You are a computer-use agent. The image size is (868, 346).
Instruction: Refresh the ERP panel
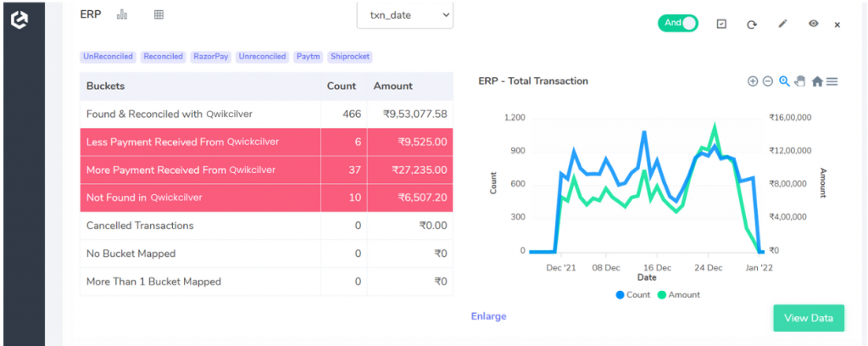click(751, 25)
